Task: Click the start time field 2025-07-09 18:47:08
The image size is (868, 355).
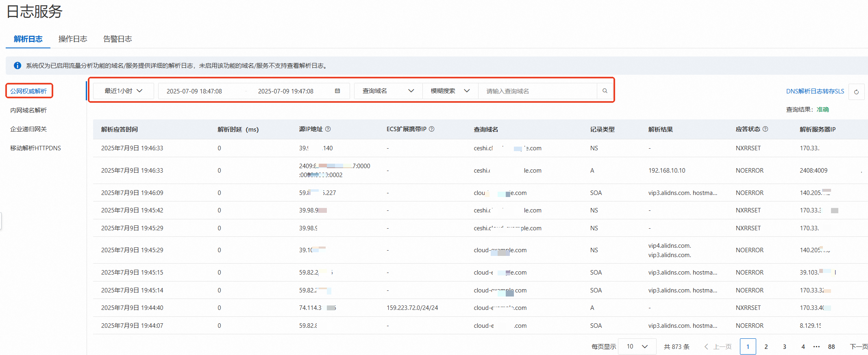Action: (194, 91)
